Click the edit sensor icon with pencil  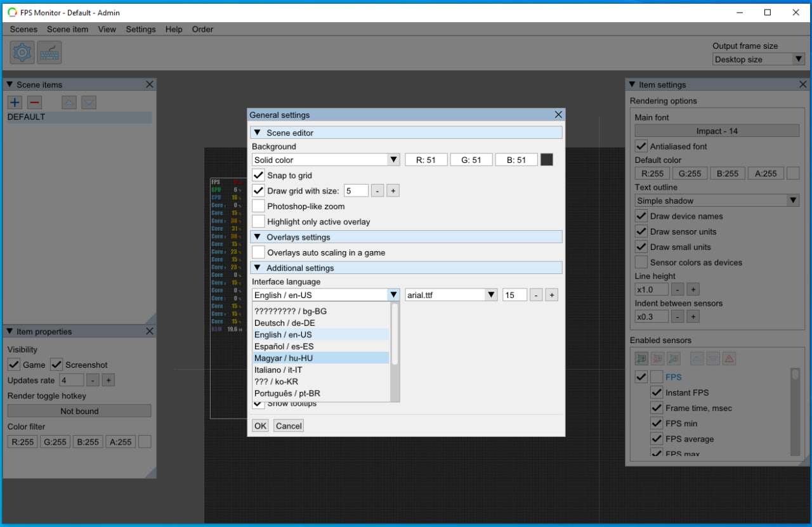pos(674,359)
